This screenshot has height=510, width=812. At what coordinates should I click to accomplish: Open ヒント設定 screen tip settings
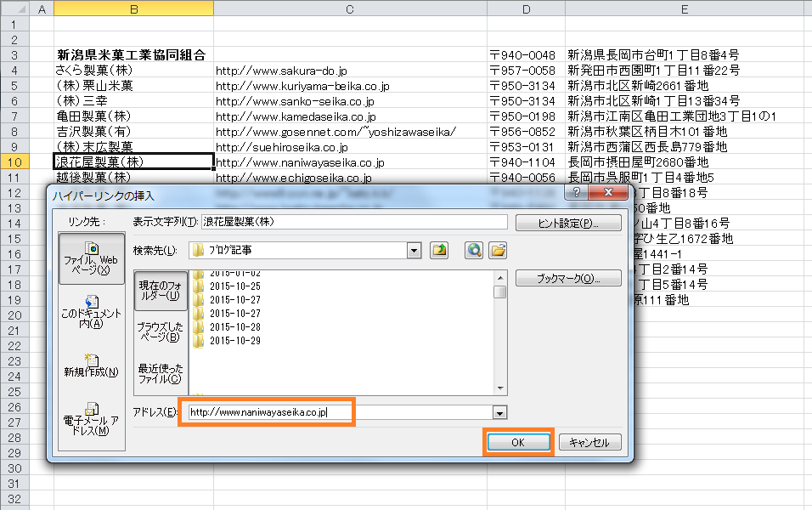click(568, 223)
